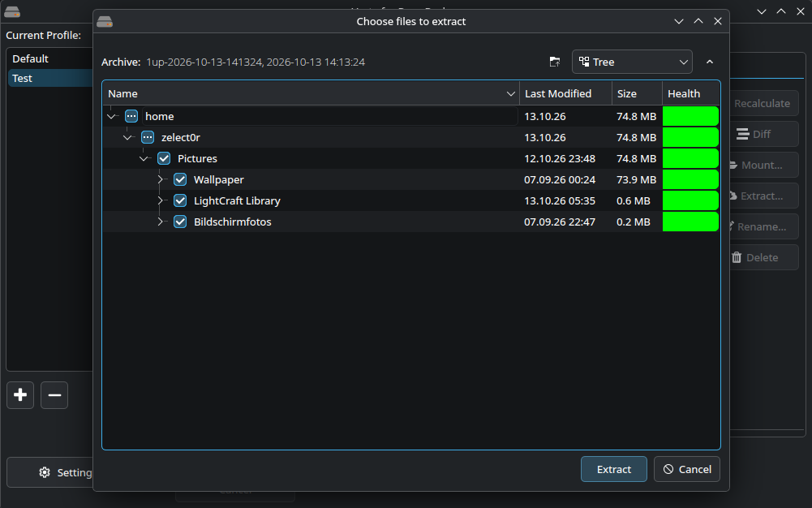The height and width of the screenshot is (508, 812).
Task: Select the Pictures folder name row
Action: [x=197, y=158]
